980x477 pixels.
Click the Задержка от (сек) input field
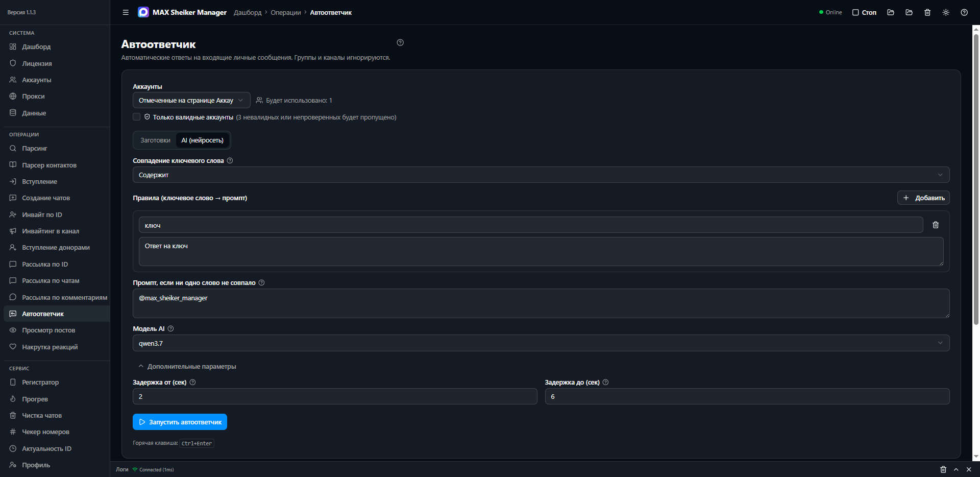[335, 396]
